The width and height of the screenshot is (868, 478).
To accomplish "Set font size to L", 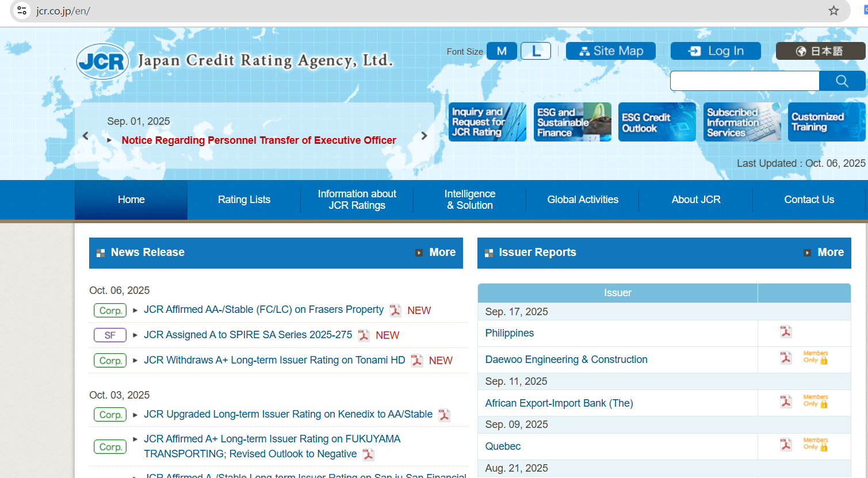I will tap(536, 51).
